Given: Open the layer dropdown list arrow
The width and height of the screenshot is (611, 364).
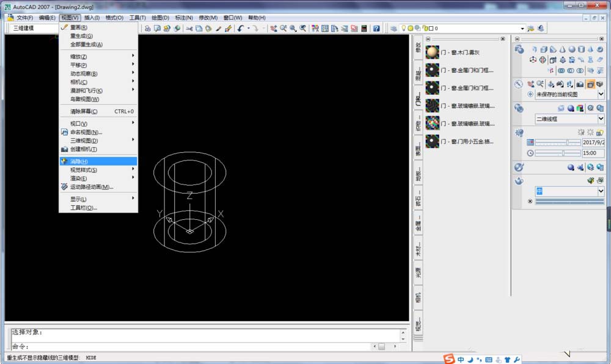Looking at the screenshot, I should point(522,29).
